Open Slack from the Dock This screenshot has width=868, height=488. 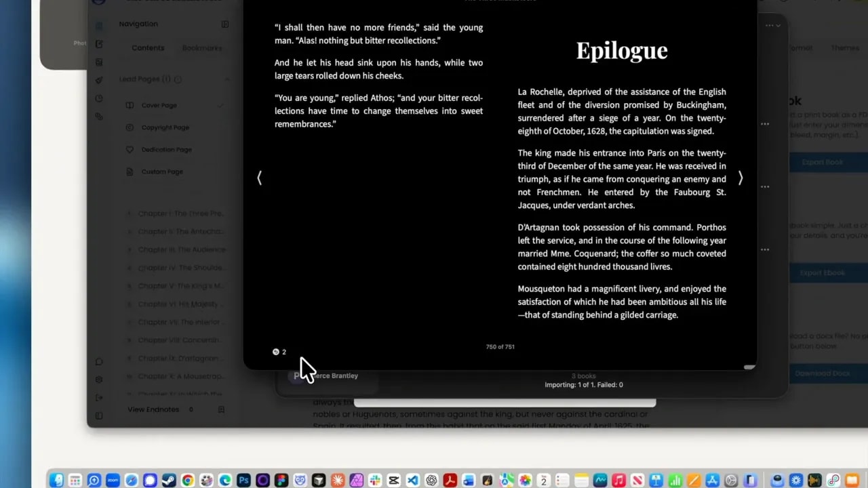(375, 480)
